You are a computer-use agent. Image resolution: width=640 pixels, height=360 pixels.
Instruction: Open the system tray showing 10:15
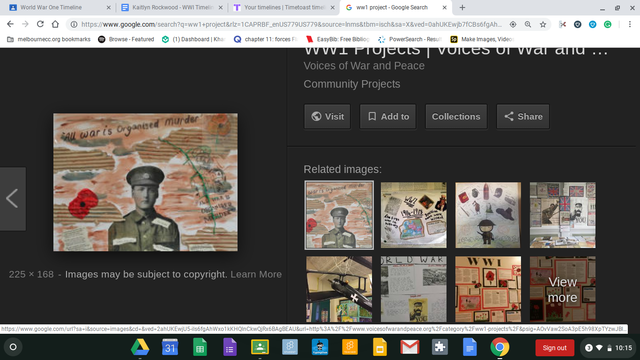click(609, 348)
